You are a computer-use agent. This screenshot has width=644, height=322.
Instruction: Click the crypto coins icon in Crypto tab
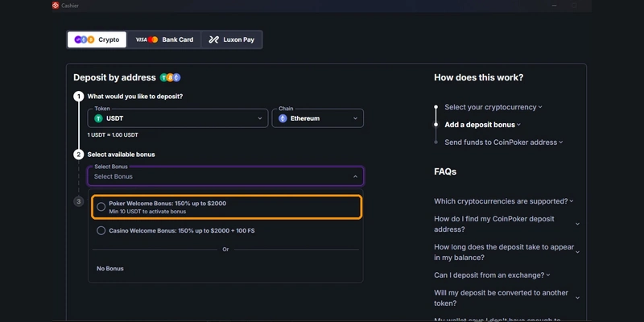click(85, 39)
